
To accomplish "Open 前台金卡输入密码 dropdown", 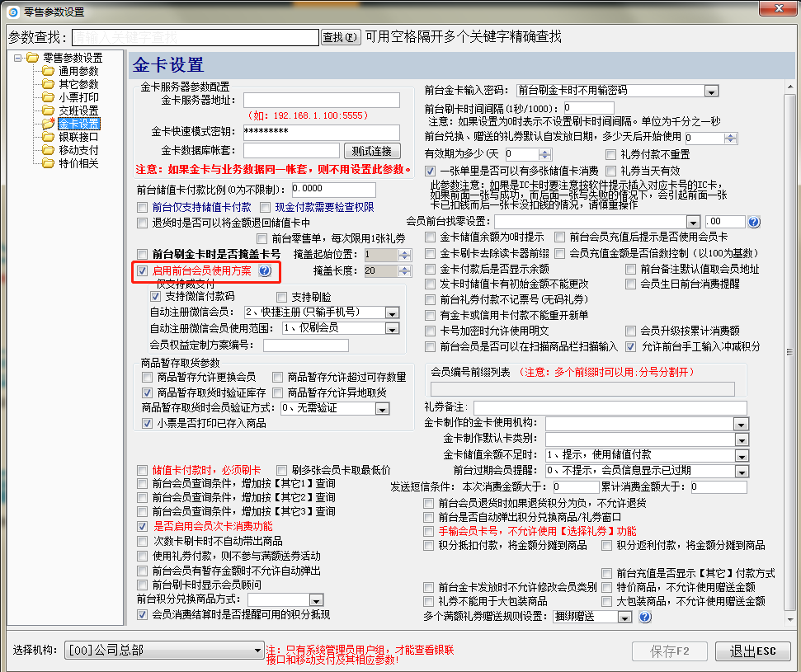I will tap(710, 91).
